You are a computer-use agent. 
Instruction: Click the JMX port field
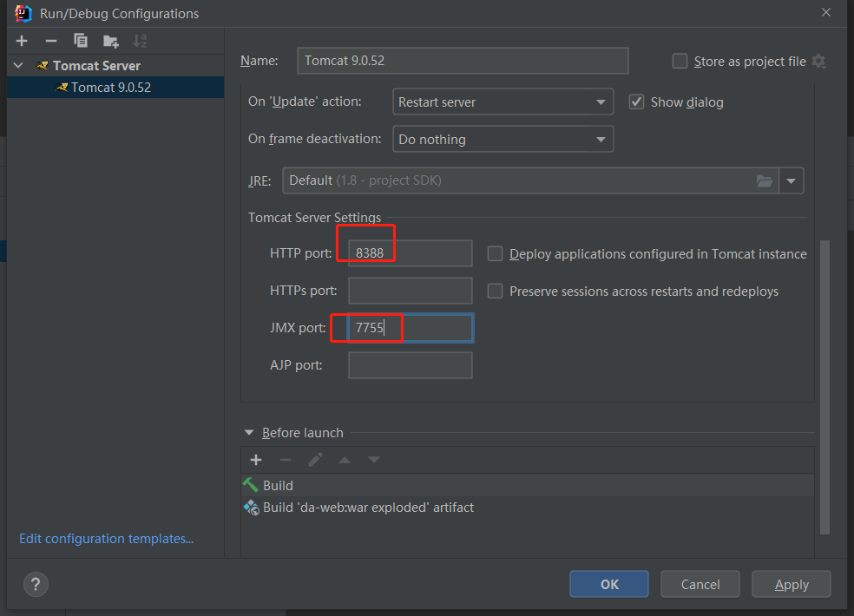(411, 327)
